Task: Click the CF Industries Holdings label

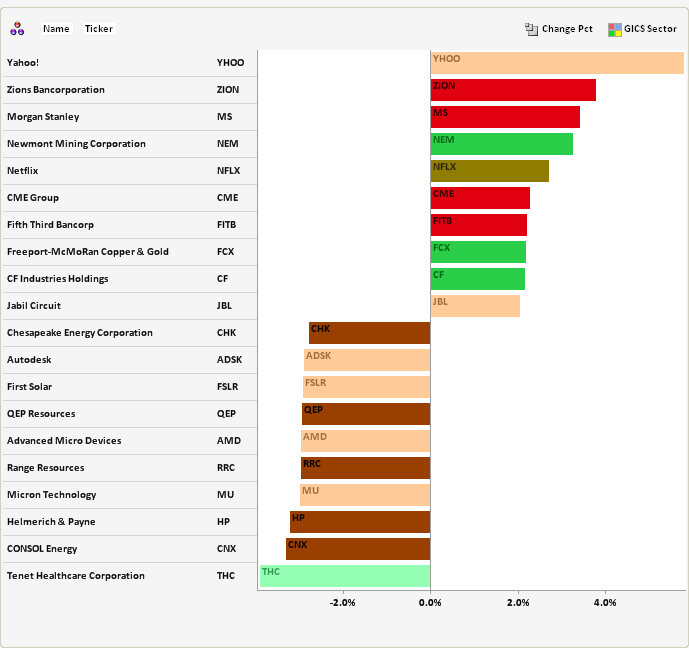Action: [57, 279]
